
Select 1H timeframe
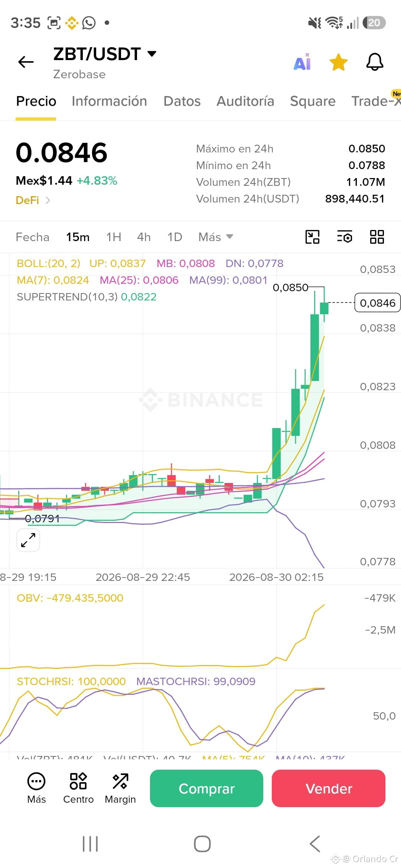click(x=114, y=237)
